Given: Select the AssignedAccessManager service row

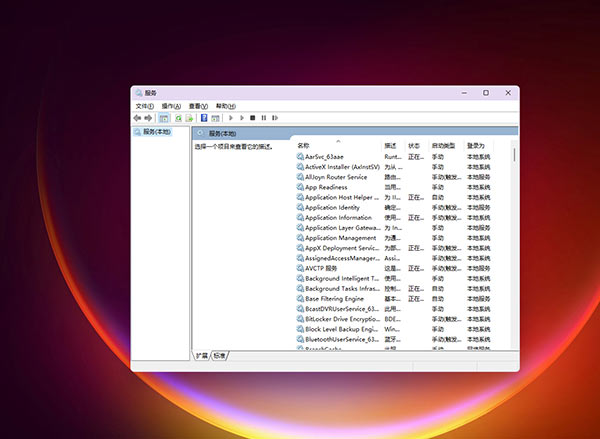Looking at the screenshot, I should tap(394, 258).
